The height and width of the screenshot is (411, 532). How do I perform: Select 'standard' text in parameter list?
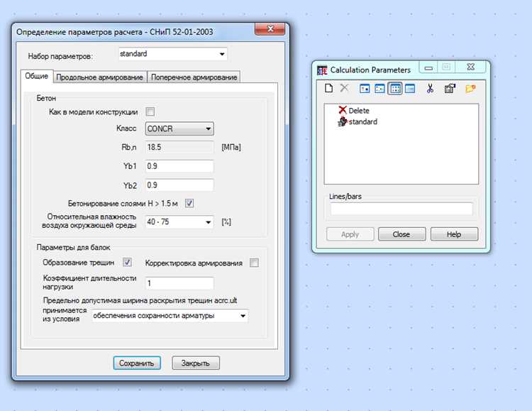point(362,121)
